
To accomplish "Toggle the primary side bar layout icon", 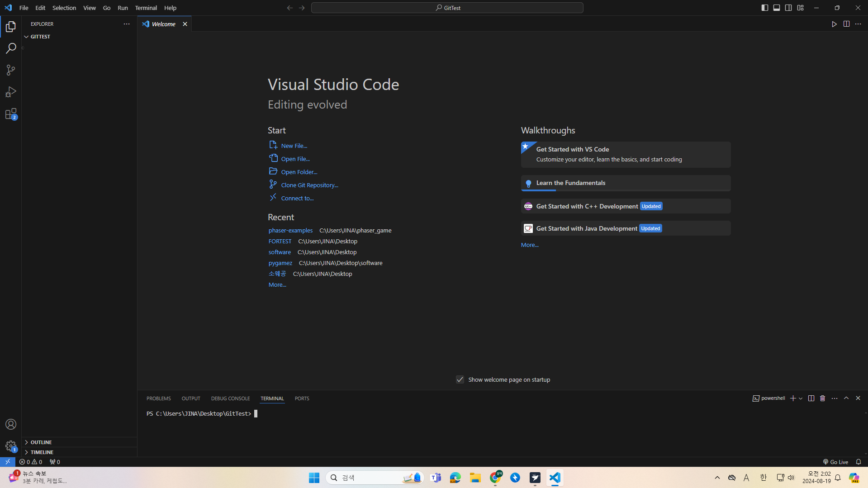I will pyautogui.click(x=764, y=8).
